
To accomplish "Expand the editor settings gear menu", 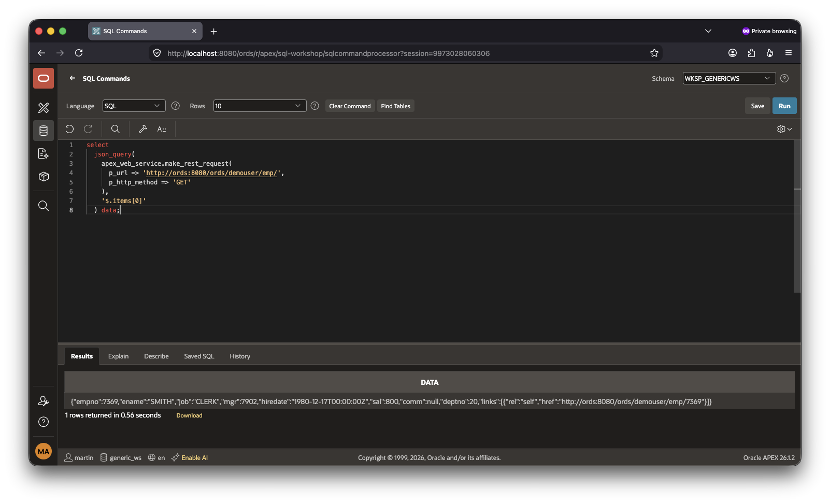I will (x=784, y=129).
